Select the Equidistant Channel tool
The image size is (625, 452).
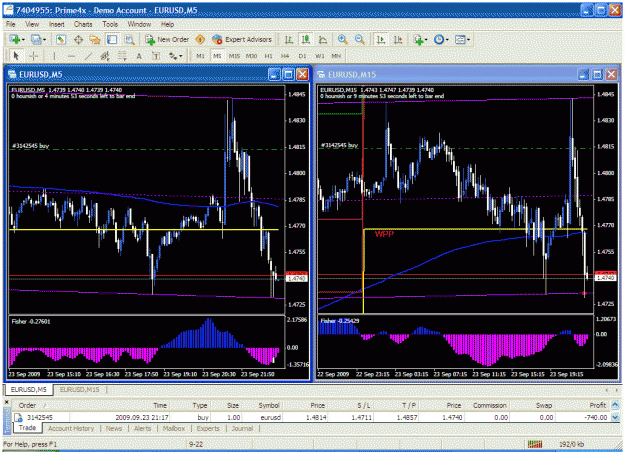[105, 56]
